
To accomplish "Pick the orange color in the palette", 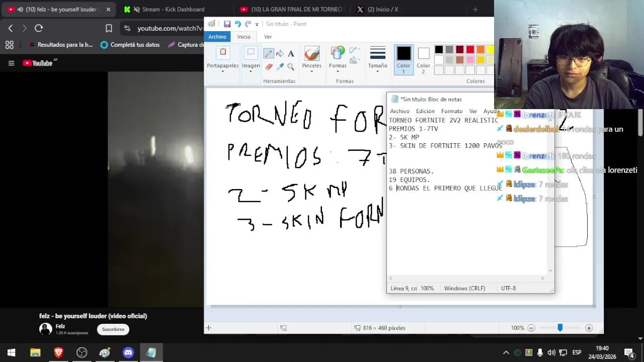I will click(480, 49).
